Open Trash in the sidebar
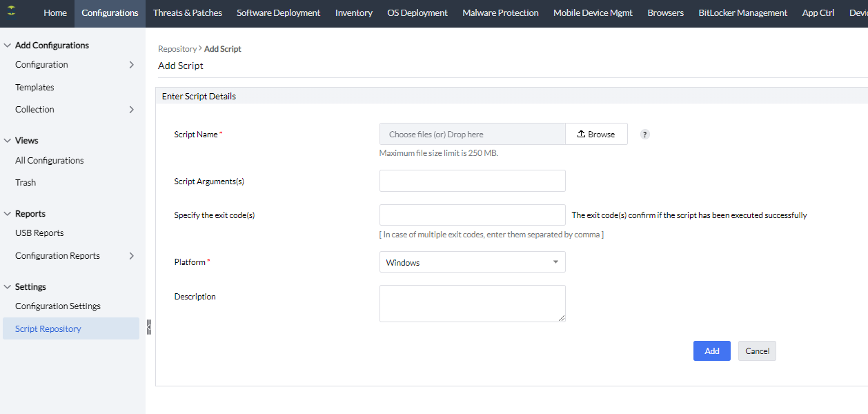Image resolution: width=868 pixels, height=414 pixels. click(x=26, y=183)
